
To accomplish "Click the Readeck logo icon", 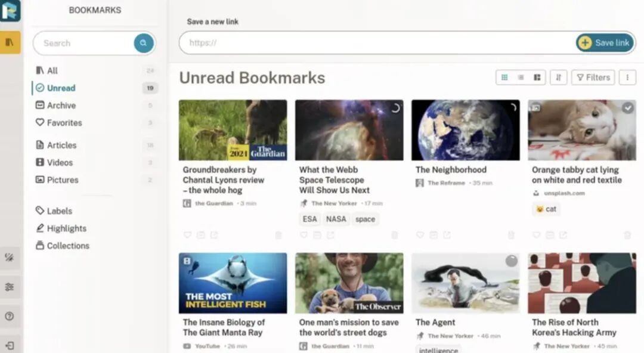I will (10, 10).
